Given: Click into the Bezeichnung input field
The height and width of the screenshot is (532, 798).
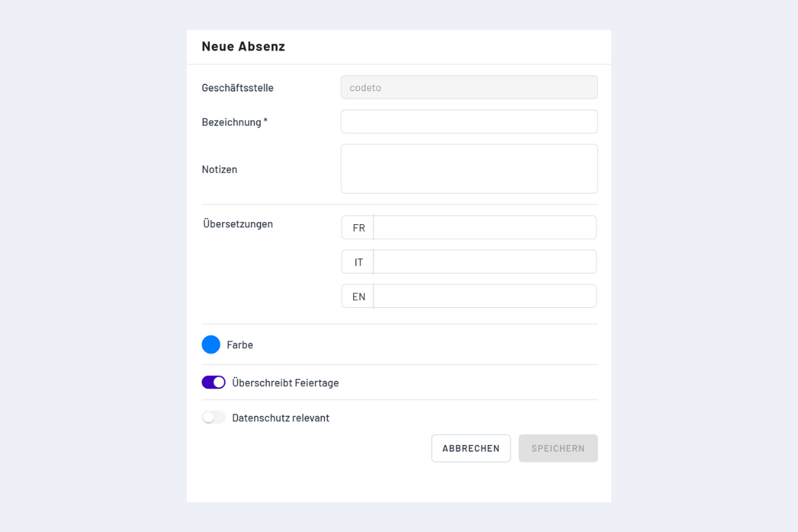Looking at the screenshot, I should click(469, 122).
